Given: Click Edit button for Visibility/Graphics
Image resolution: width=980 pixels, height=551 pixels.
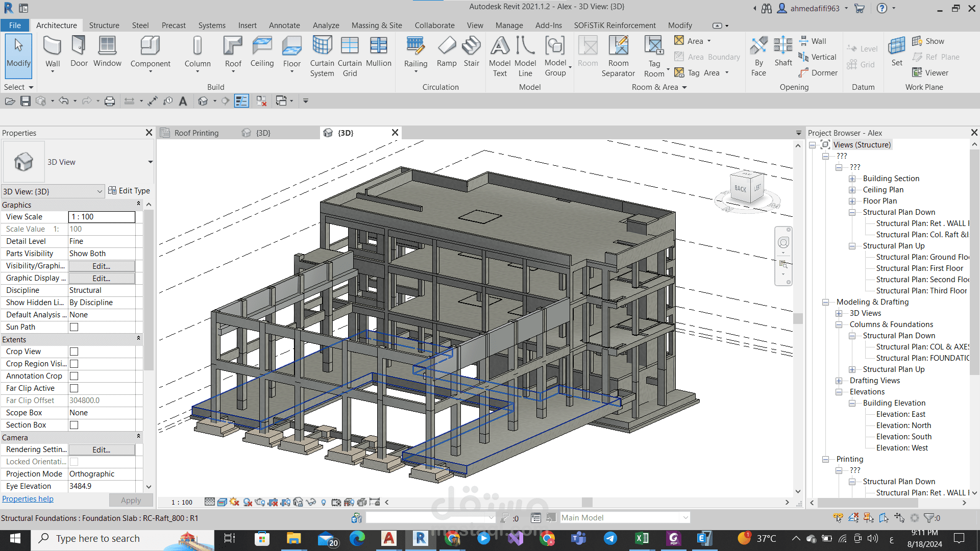Looking at the screenshot, I should click(102, 266).
